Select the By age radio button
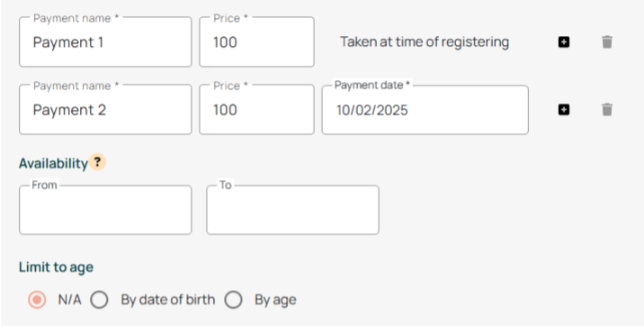The width and height of the screenshot is (644, 326). [233, 300]
